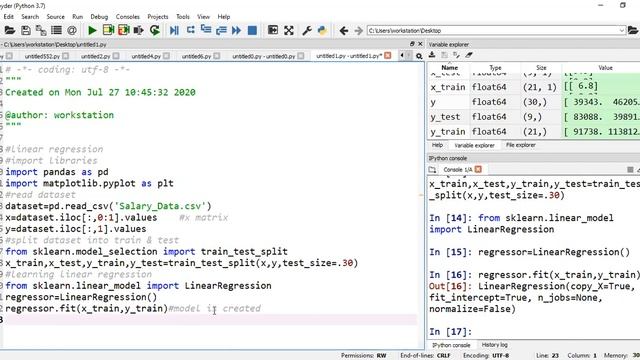This screenshot has width=640, height=360.
Task: Undock the editor pane icon
Action: [412, 44]
